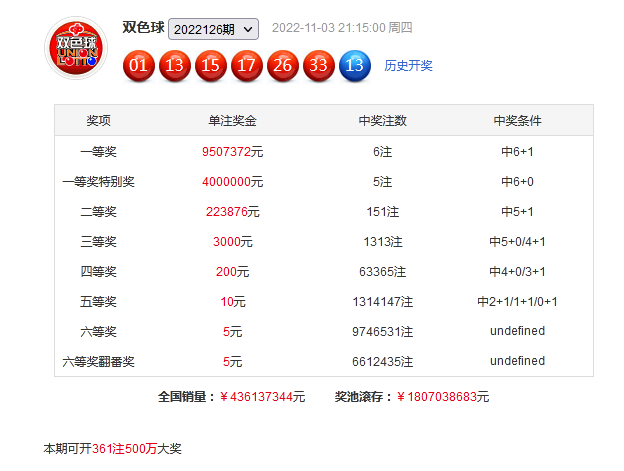This screenshot has height=471, width=624.
Task: Click the red ball numbered 13
Action: click(x=175, y=66)
